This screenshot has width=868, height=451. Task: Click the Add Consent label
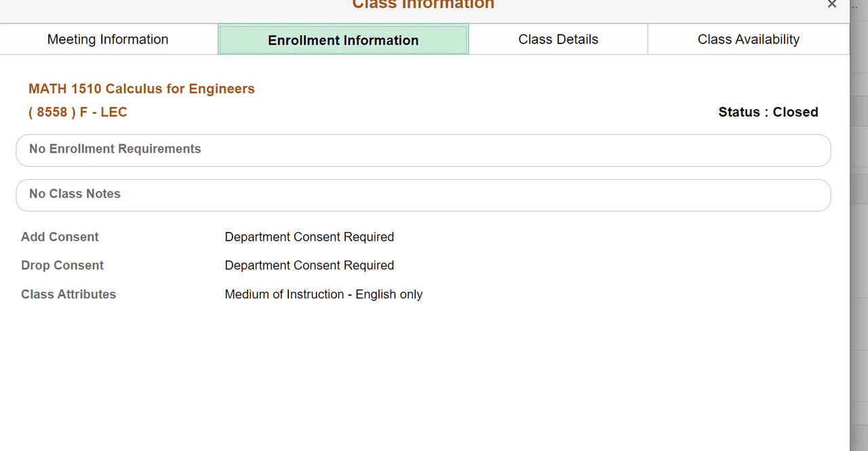click(x=60, y=237)
